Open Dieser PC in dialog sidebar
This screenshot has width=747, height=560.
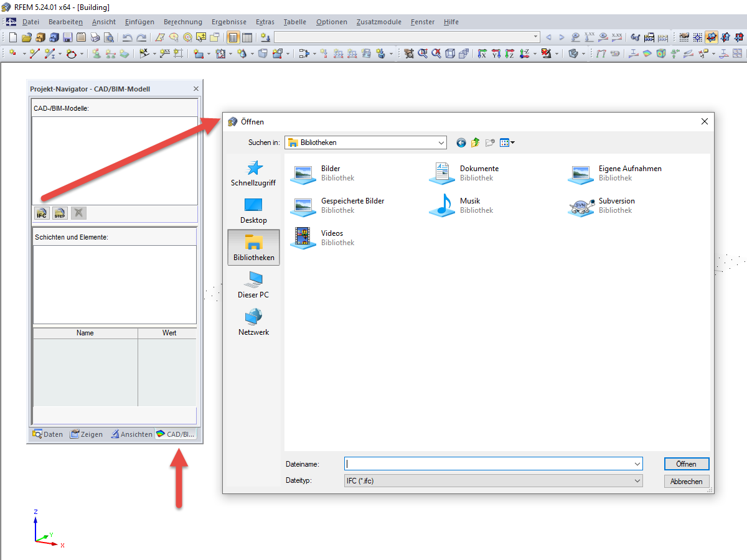click(x=253, y=285)
